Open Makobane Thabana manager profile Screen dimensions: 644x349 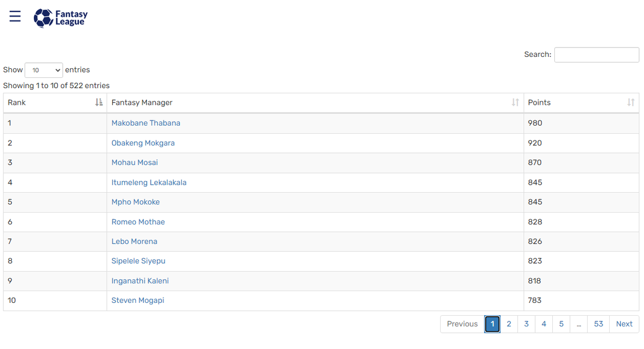pyautogui.click(x=146, y=123)
